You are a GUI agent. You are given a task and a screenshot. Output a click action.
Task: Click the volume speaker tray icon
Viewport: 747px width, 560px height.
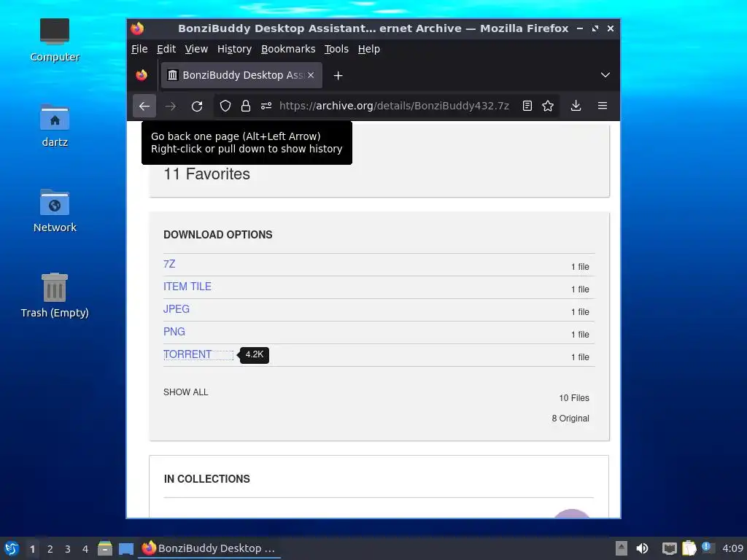point(642,548)
